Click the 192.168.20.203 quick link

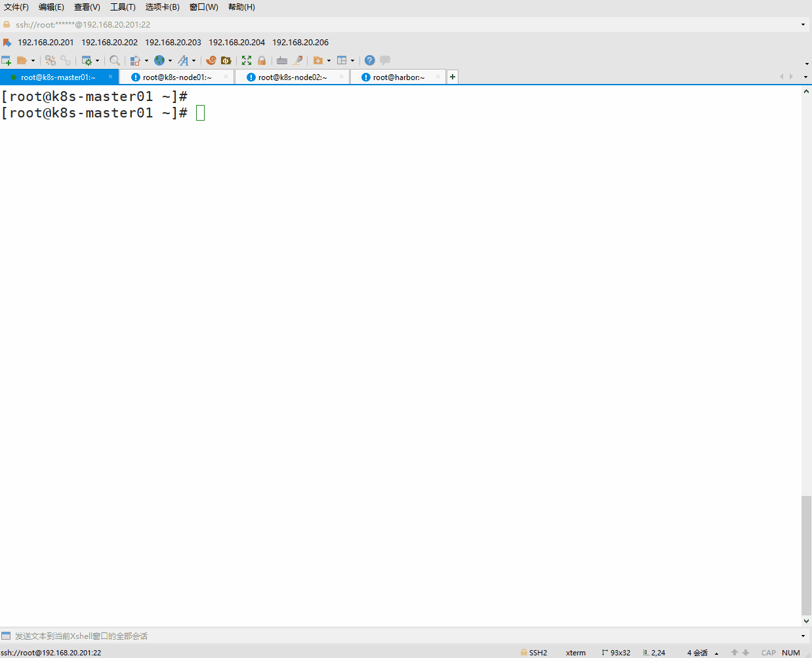(173, 43)
